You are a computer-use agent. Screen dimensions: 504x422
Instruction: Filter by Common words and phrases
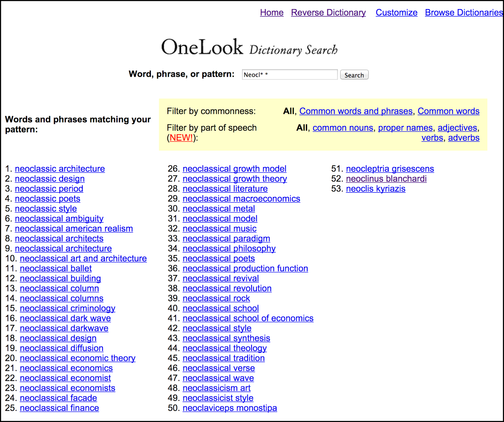(x=356, y=111)
